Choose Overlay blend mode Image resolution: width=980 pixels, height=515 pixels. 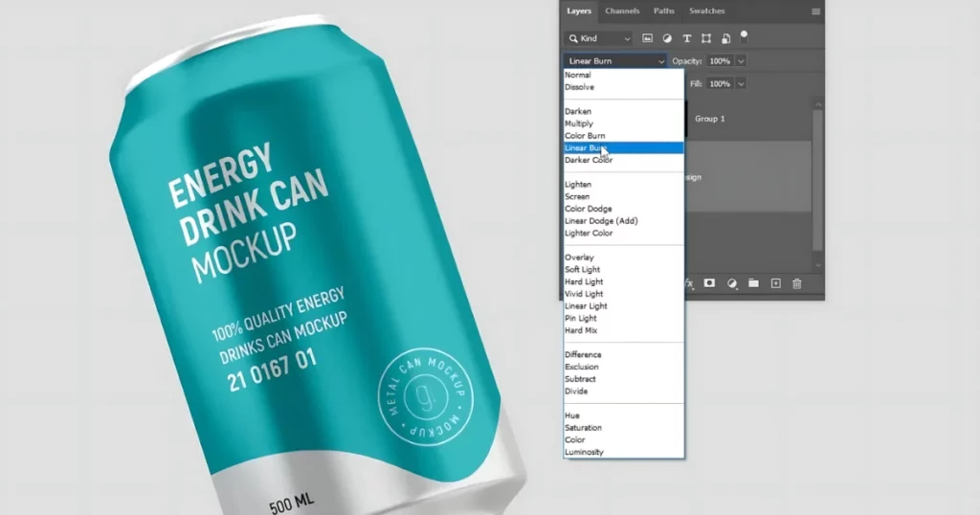pos(624,257)
